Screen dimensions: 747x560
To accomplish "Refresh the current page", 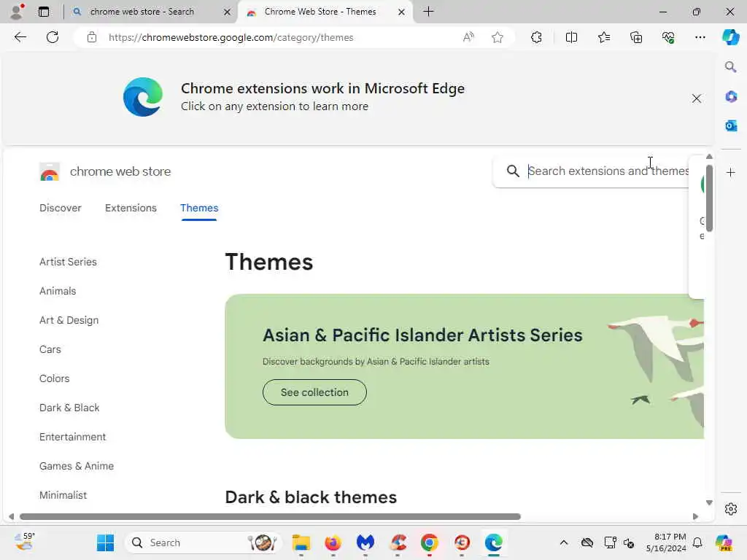I will [53, 37].
